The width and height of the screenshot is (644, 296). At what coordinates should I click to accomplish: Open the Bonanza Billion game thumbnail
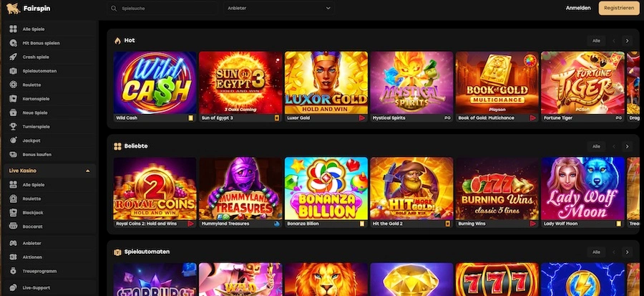(326, 188)
